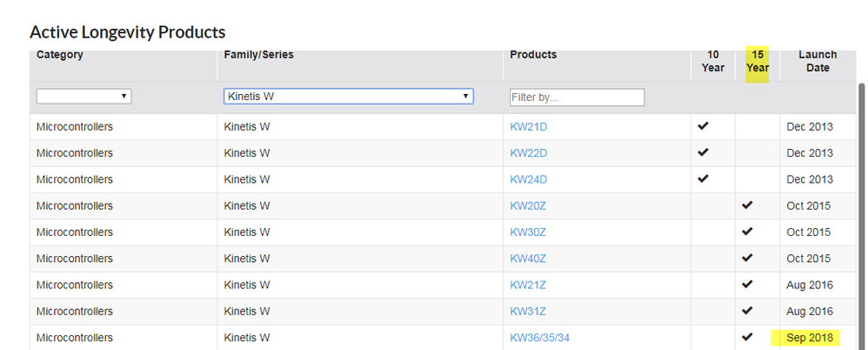
Task: Click the 10 Year checkmark for KW21D
Action: 704,126
